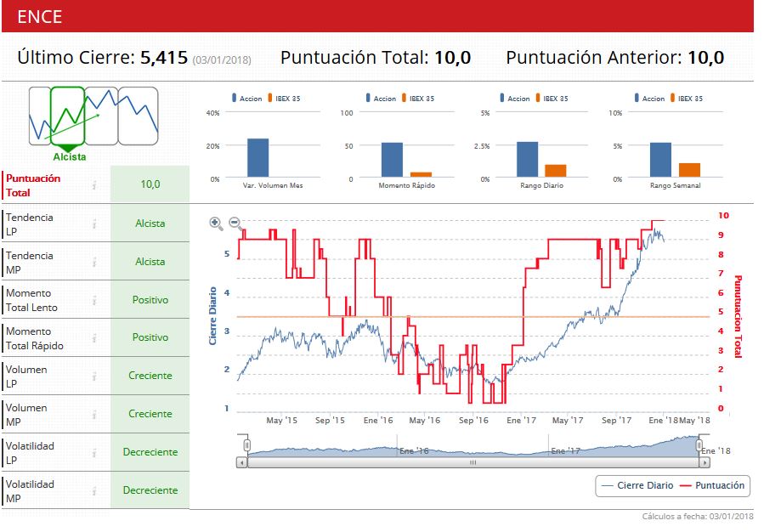Image resolution: width=764 pixels, height=532 pixels.
Task: Click the small info icon in the Volatilidad LP row
Action: click(x=94, y=453)
